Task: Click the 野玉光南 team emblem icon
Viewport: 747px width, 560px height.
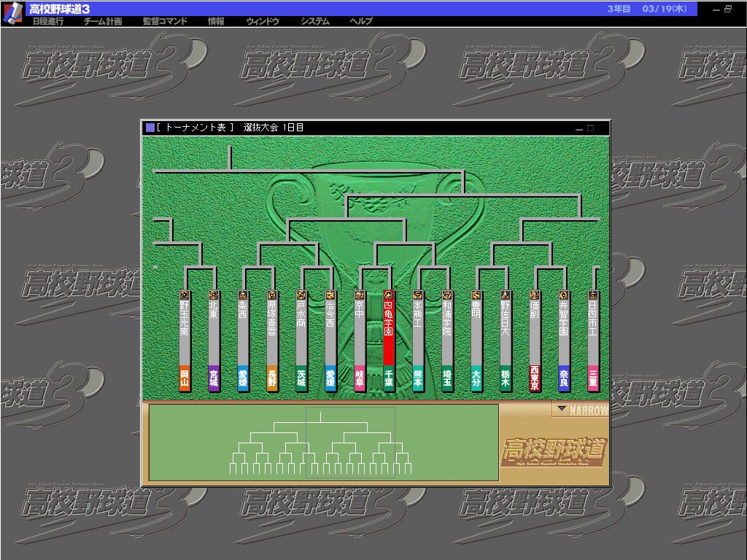Action: tap(185, 295)
